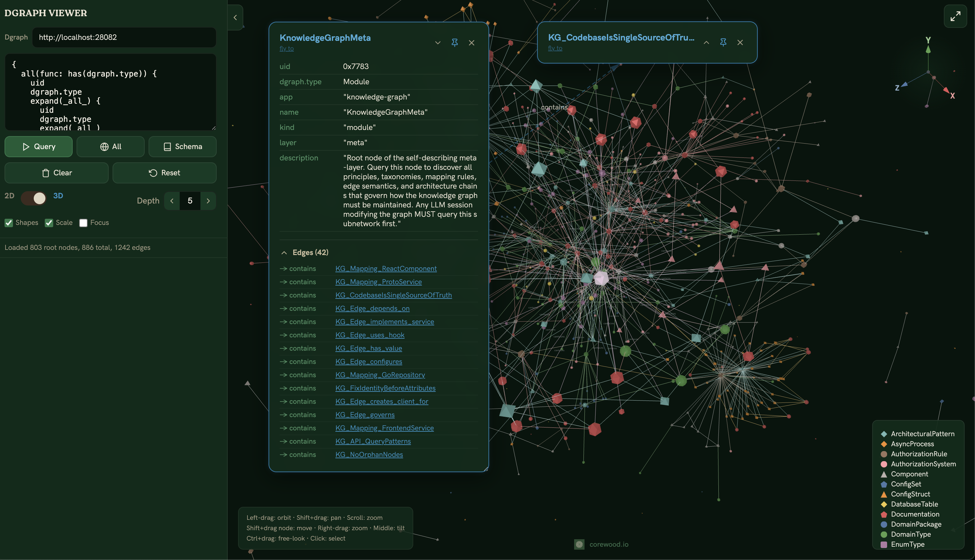This screenshot has height=560, width=975.
Task: Open the KG_API_QueryPatterns link
Action: pyautogui.click(x=373, y=441)
